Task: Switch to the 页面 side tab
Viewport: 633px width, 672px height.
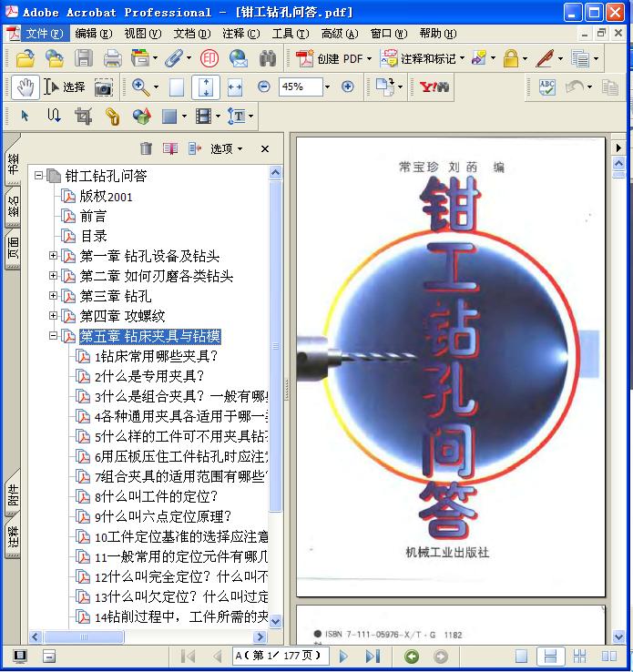Action: [x=13, y=249]
